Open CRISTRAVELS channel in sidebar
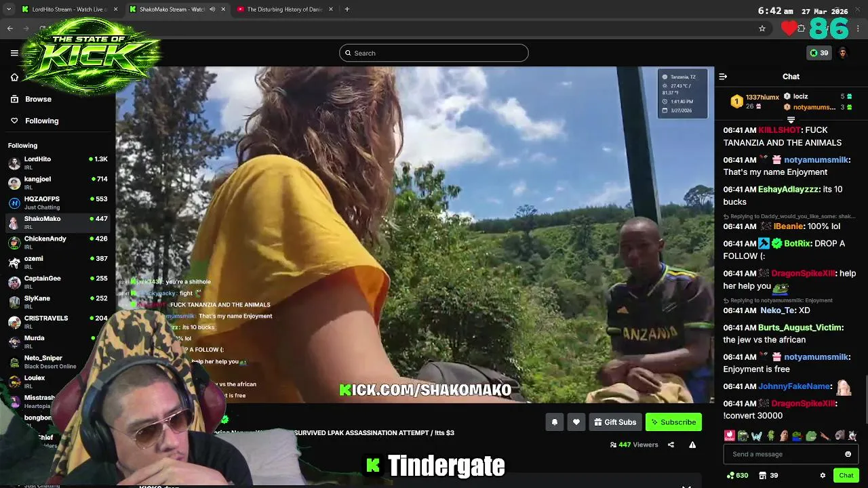 pyautogui.click(x=58, y=322)
